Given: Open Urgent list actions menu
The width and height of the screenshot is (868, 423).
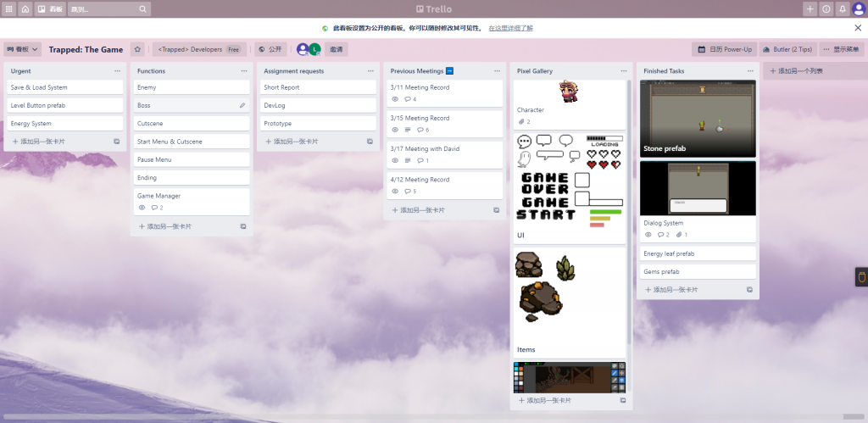Looking at the screenshot, I should (x=117, y=71).
